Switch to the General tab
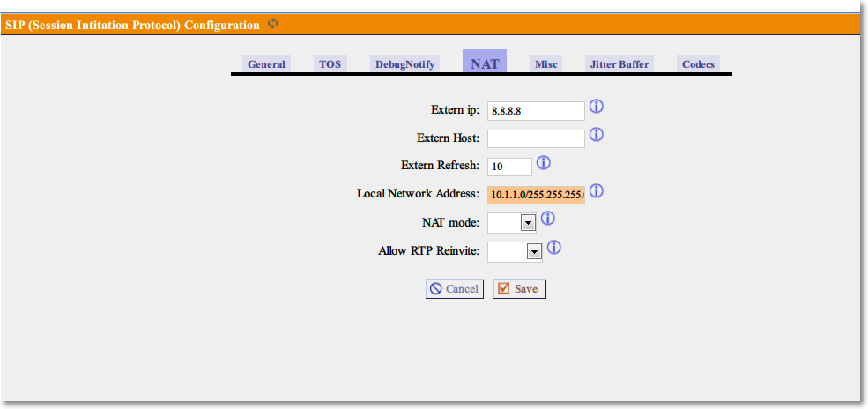This screenshot has height=409, width=868. (x=266, y=63)
